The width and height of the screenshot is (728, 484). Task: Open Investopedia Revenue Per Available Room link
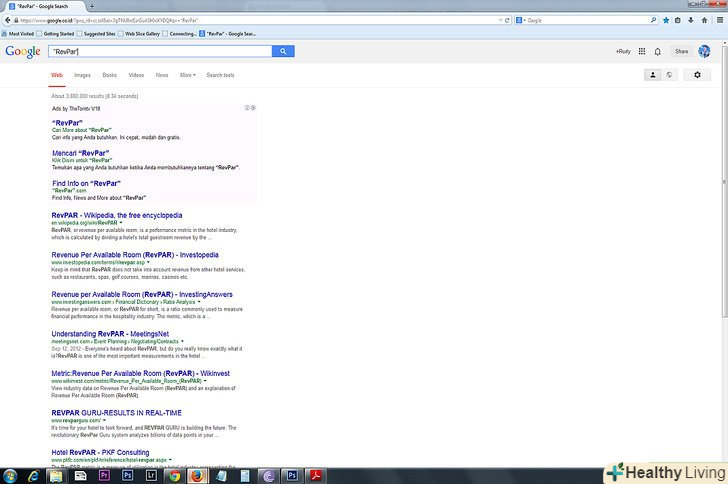(135, 255)
